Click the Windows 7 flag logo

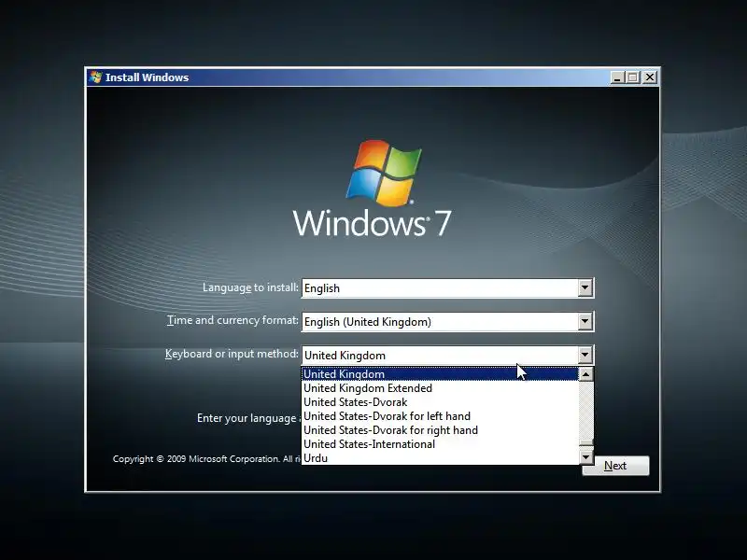384,173
